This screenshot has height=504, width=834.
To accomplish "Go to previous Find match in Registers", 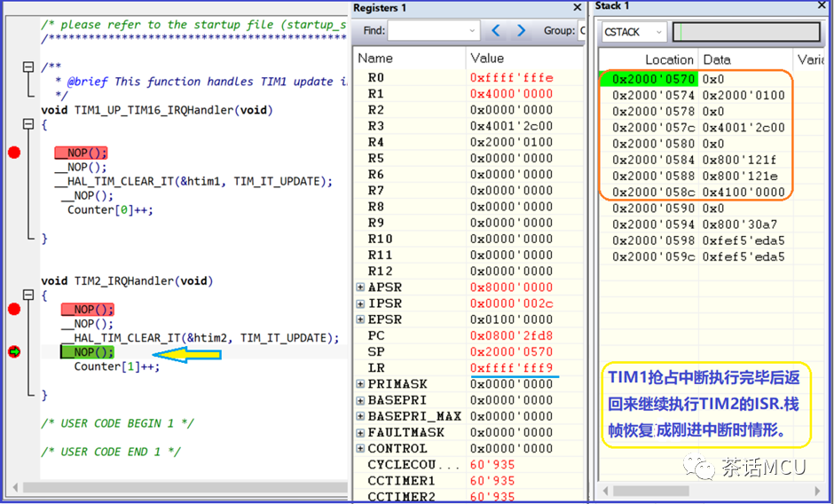I will point(496,31).
